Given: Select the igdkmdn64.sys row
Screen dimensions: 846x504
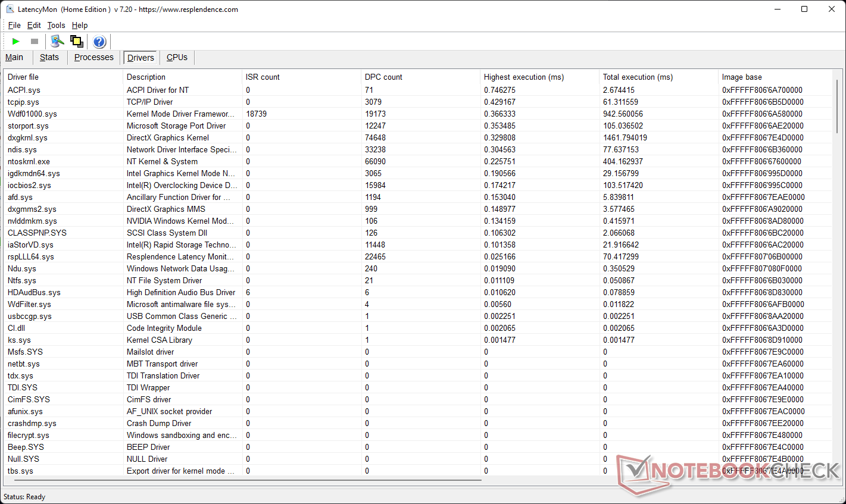Looking at the screenshot, I should 419,173.
